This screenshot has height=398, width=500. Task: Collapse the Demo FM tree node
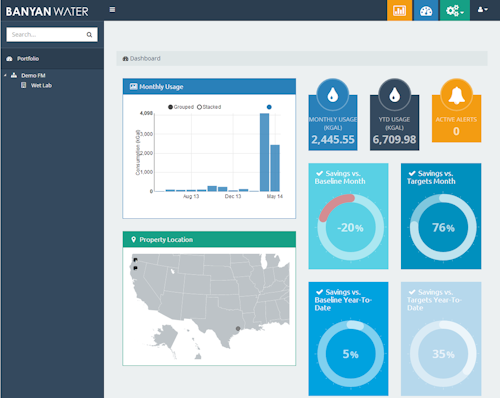5,75
